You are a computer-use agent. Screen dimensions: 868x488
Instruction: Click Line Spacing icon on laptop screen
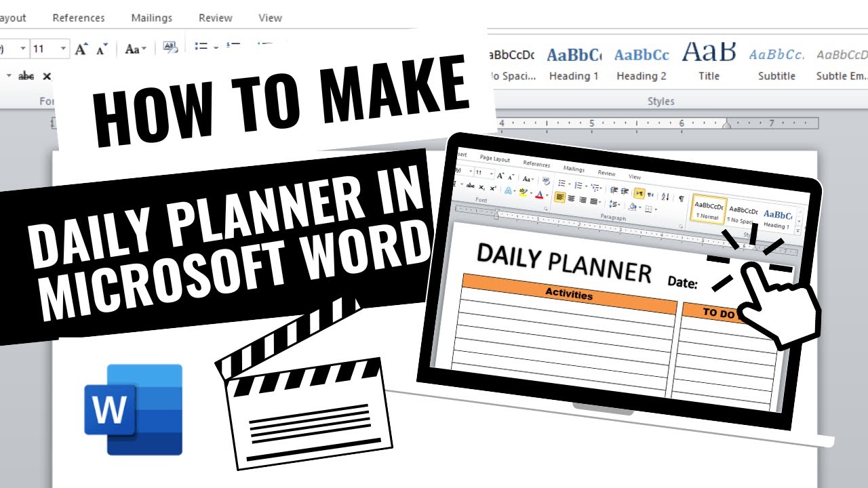coord(612,203)
